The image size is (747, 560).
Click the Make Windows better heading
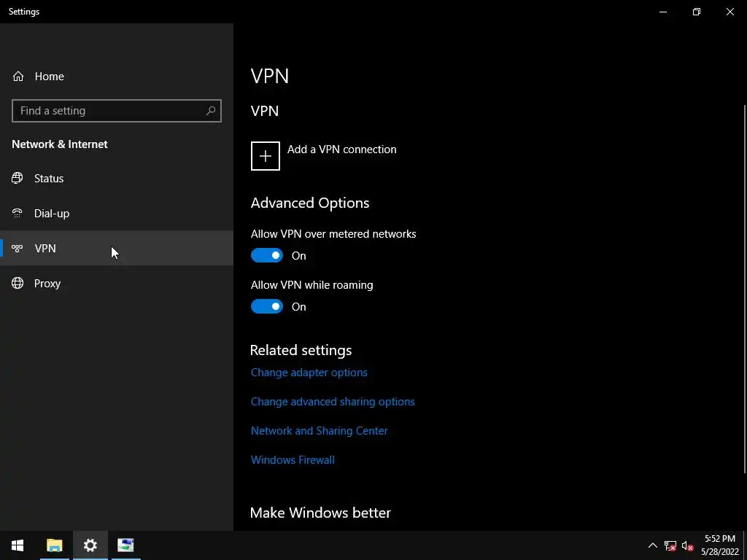[320, 513]
